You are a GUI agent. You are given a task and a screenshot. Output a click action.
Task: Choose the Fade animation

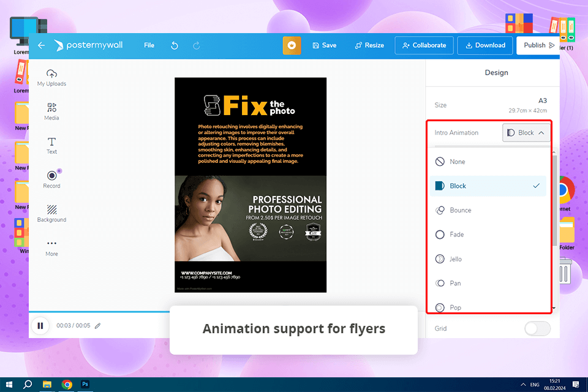click(488, 235)
